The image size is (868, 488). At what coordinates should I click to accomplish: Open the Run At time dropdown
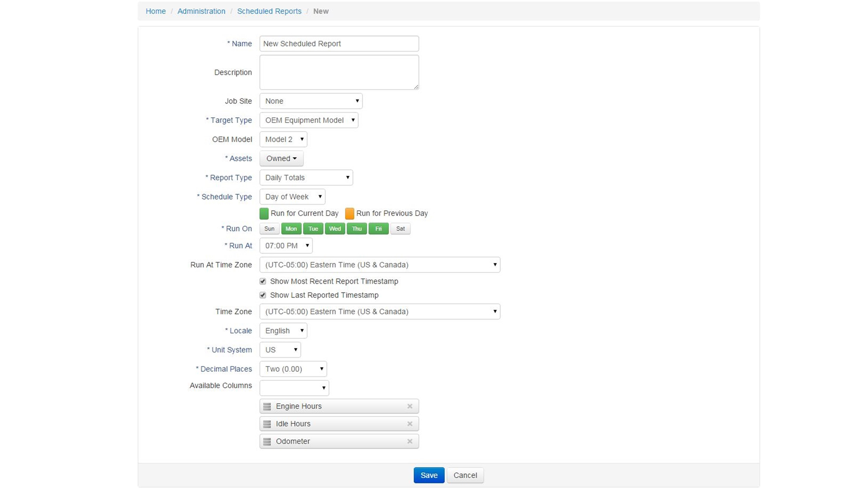(286, 246)
